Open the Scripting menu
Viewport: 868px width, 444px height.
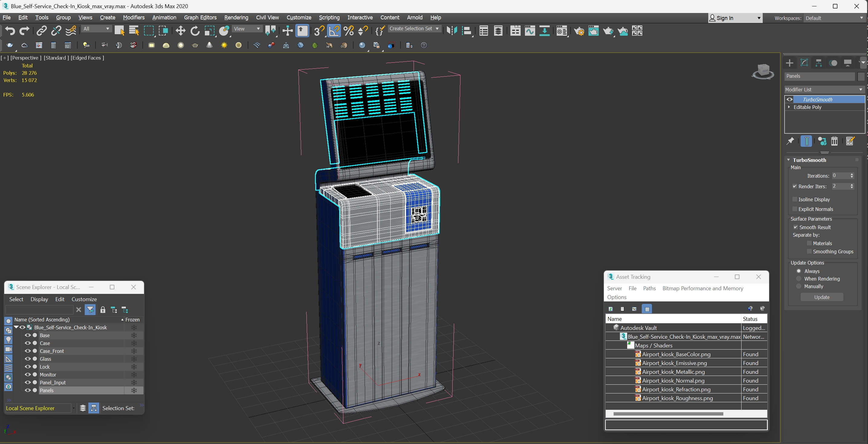pyautogui.click(x=329, y=18)
